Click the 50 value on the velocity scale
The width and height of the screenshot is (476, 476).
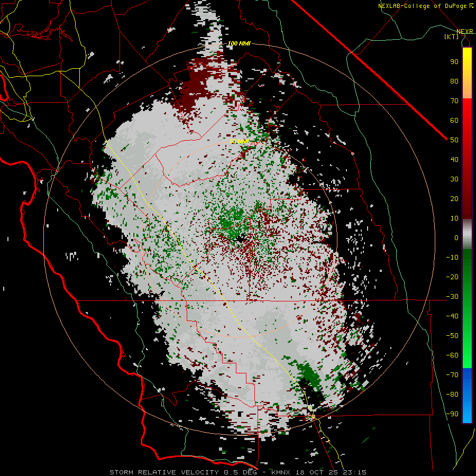(454, 140)
